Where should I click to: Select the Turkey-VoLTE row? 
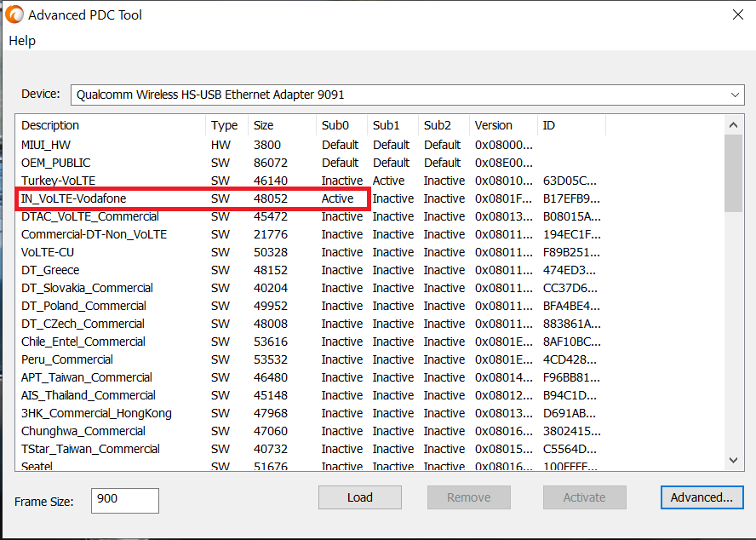click(311, 181)
